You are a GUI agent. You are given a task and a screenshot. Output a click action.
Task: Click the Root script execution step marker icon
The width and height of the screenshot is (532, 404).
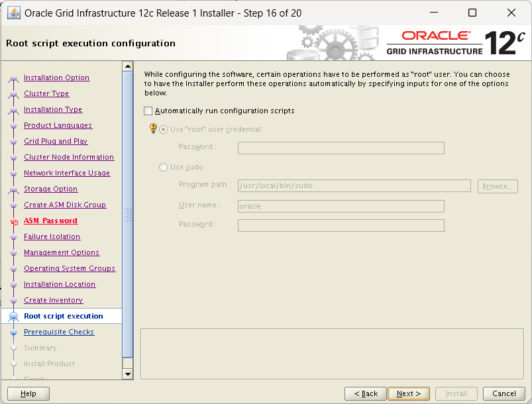pos(13,317)
